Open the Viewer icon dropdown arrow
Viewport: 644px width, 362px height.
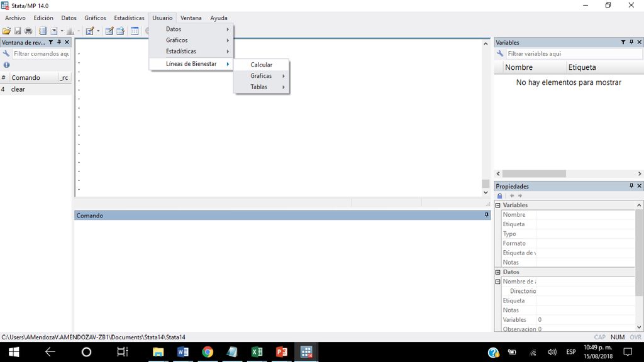62,31
